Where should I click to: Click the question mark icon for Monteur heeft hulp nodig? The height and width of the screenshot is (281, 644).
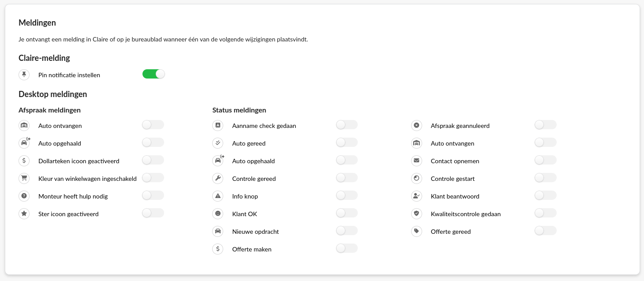24,196
